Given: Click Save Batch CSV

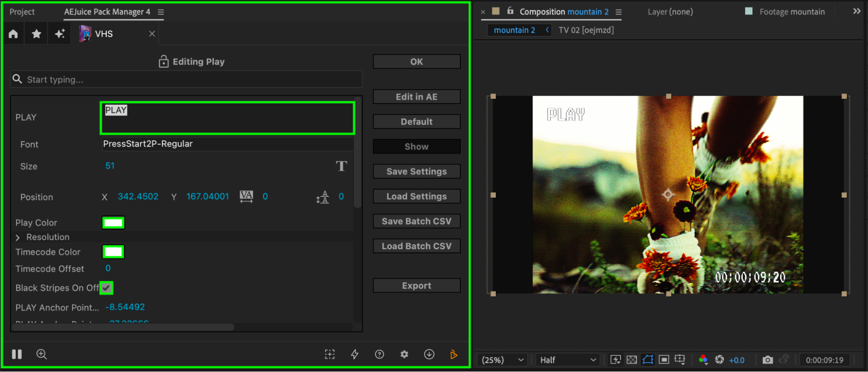Looking at the screenshot, I should tap(416, 221).
